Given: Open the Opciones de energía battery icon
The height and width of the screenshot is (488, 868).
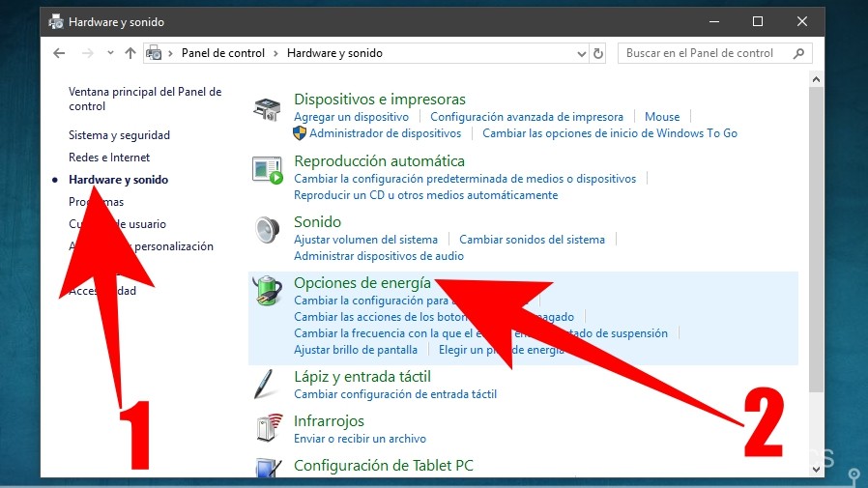Looking at the screenshot, I should pyautogui.click(x=268, y=291).
